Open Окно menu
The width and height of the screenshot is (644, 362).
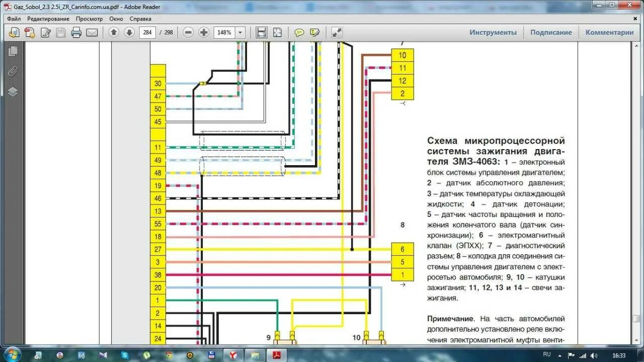point(116,19)
